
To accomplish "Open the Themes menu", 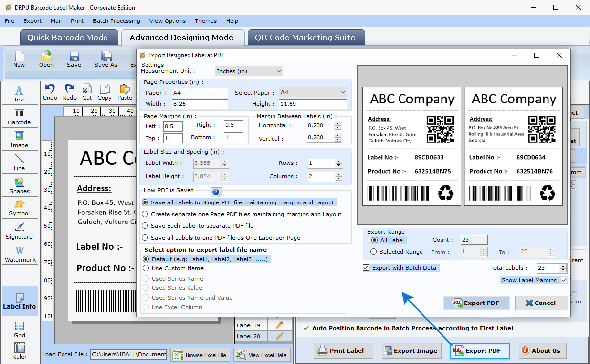I will 206,21.
